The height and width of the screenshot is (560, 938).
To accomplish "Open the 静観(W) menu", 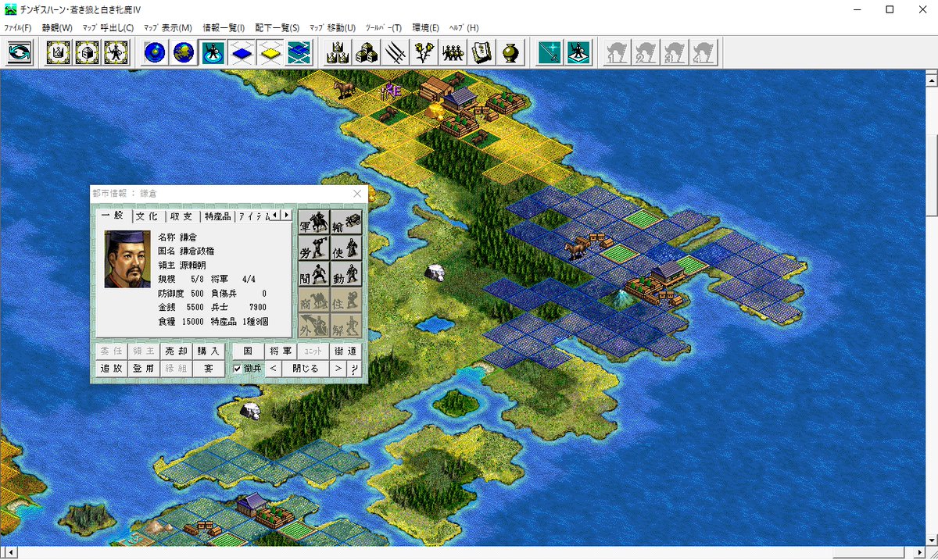I will click(57, 27).
